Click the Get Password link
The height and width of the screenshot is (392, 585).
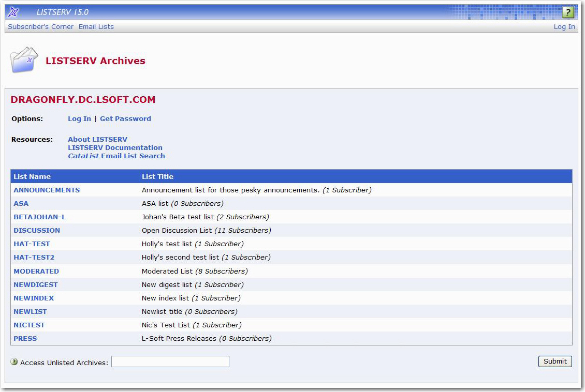pos(125,119)
